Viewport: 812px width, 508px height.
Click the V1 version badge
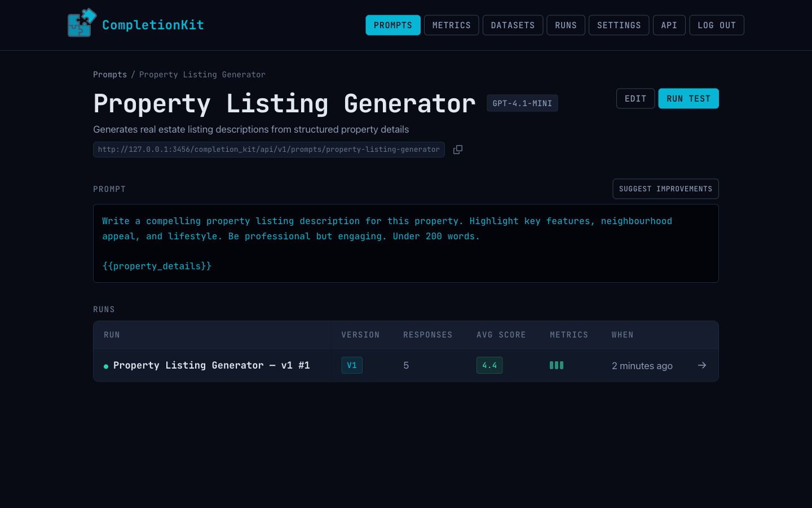(x=352, y=365)
